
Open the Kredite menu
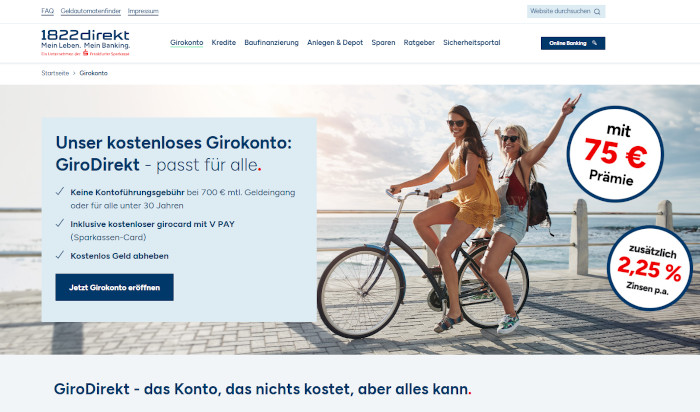(x=224, y=43)
